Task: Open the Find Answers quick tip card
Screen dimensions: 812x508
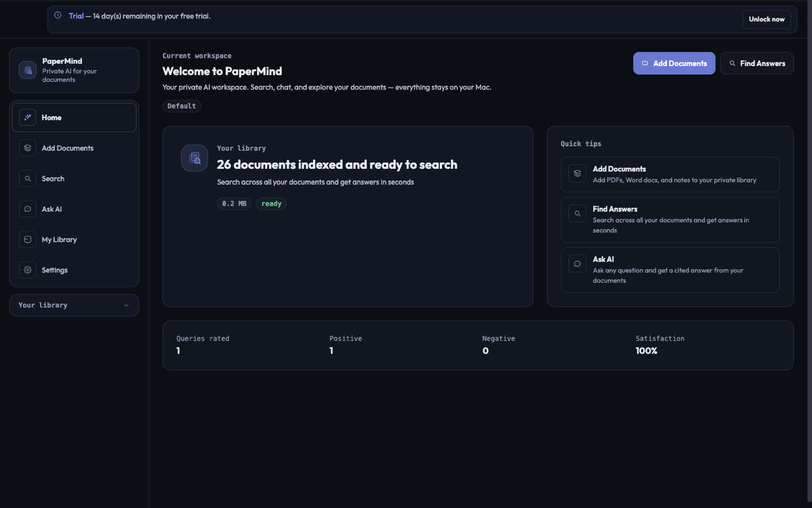Action: click(x=670, y=220)
